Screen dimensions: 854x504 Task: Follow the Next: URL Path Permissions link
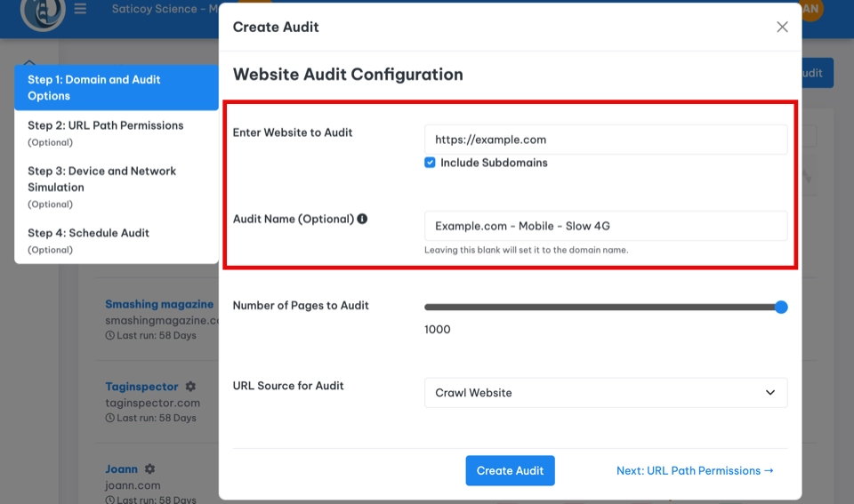(695, 471)
